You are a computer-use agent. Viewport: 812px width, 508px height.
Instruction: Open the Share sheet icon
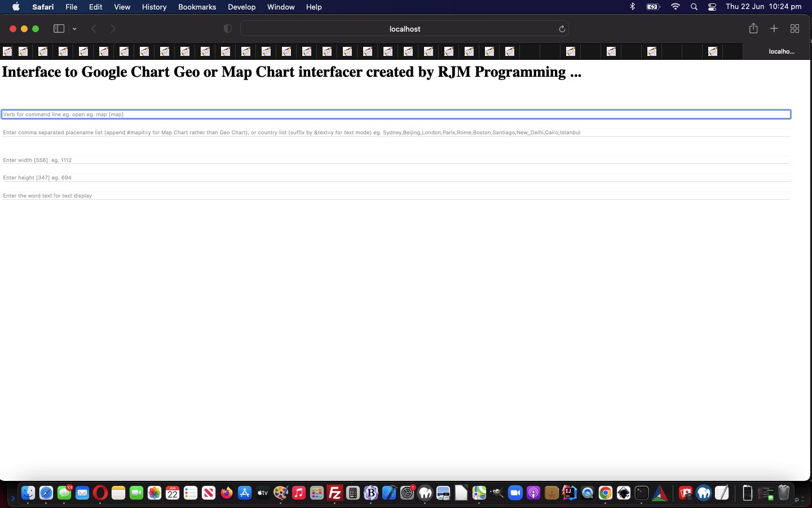pos(753,29)
